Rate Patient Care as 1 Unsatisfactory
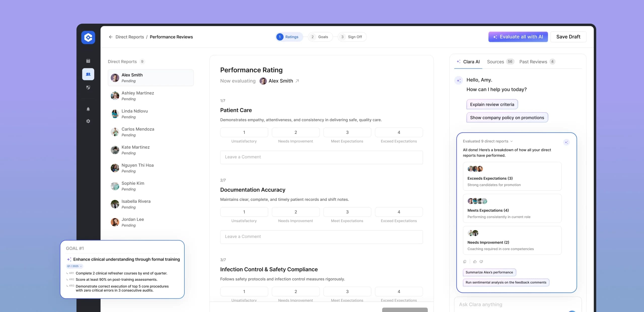 pos(244,132)
